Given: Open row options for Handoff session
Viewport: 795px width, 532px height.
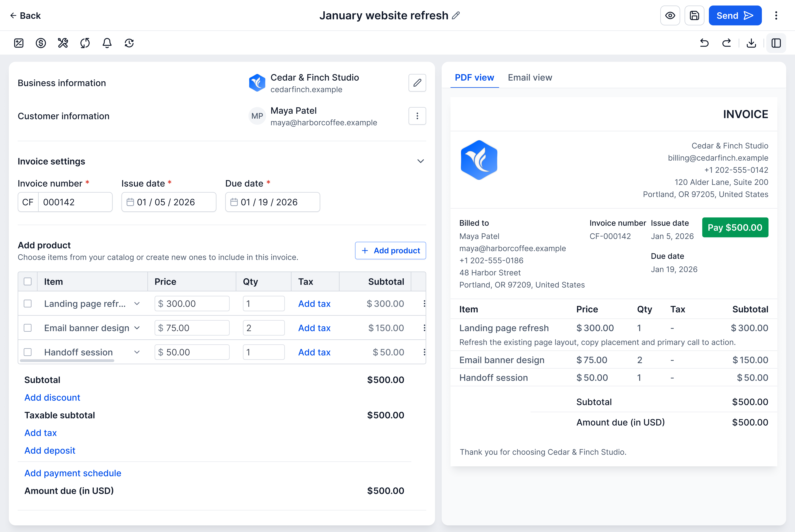Looking at the screenshot, I should point(424,352).
